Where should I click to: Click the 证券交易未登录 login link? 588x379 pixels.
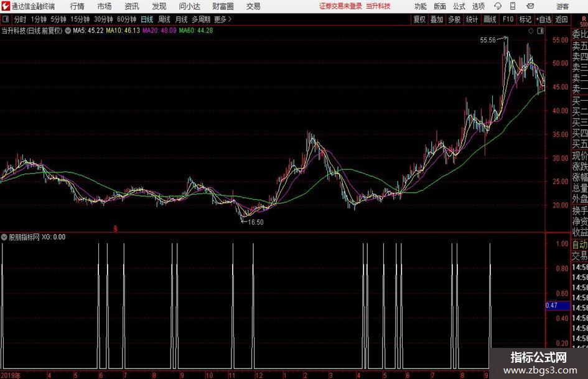pyautogui.click(x=340, y=6)
